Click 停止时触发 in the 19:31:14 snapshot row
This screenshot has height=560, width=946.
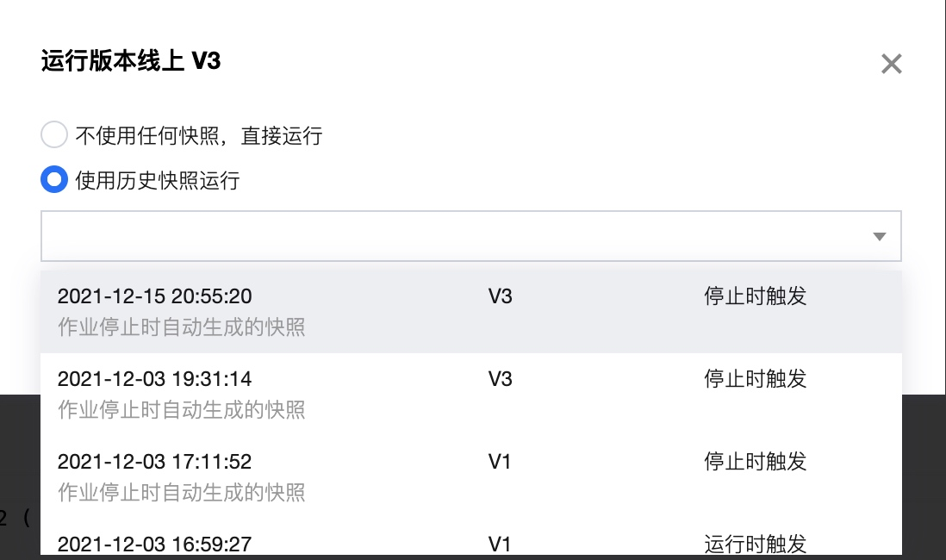coord(756,379)
